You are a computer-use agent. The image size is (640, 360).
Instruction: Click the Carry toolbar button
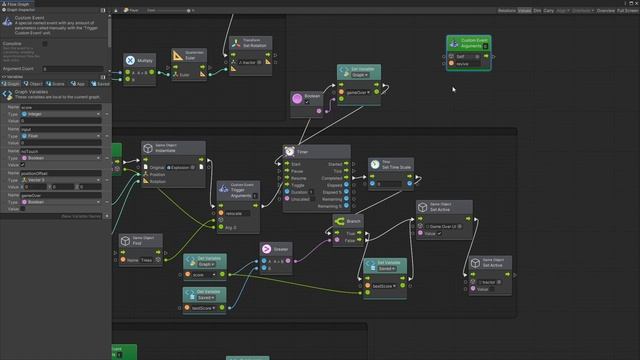[549, 11]
